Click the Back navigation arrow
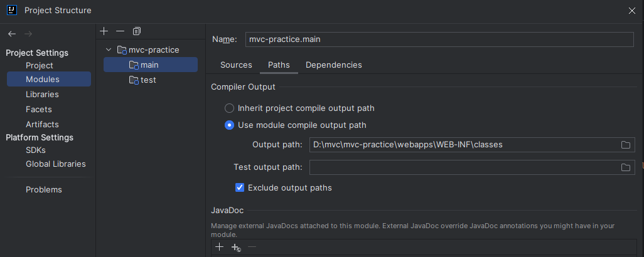Image resolution: width=644 pixels, height=257 pixels. tap(12, 34)
